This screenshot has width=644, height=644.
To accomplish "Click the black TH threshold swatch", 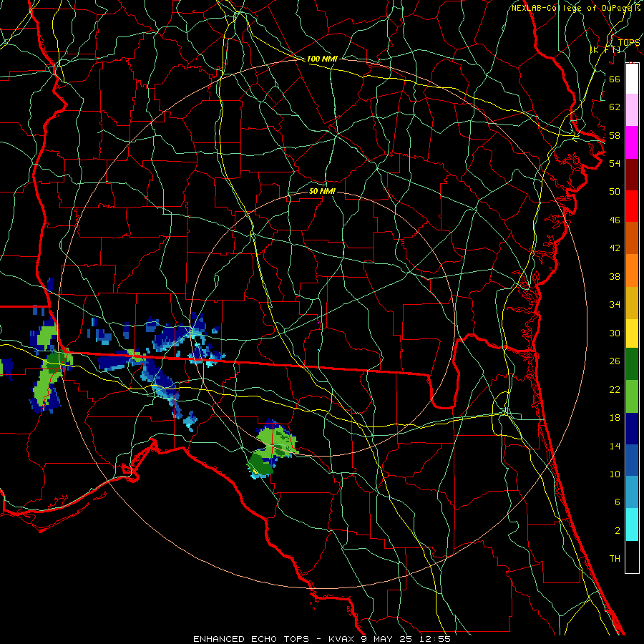I will [632, 557].
